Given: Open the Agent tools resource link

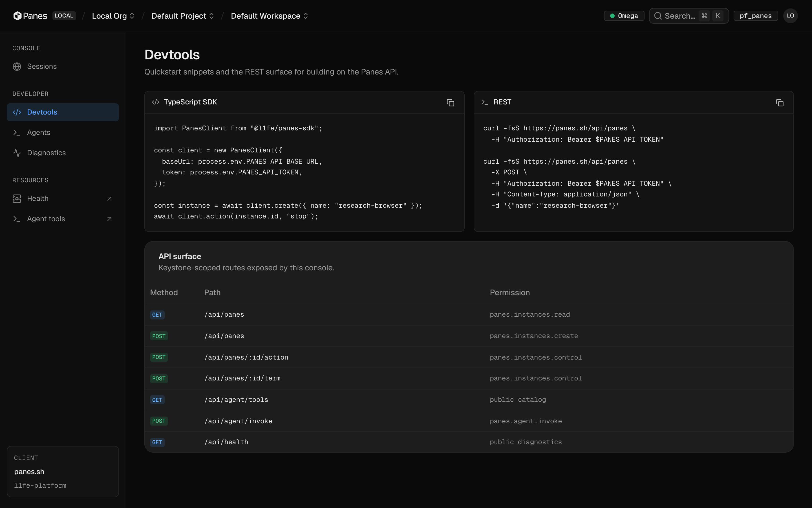Looking at the screenshot, I should coord(63,219).
